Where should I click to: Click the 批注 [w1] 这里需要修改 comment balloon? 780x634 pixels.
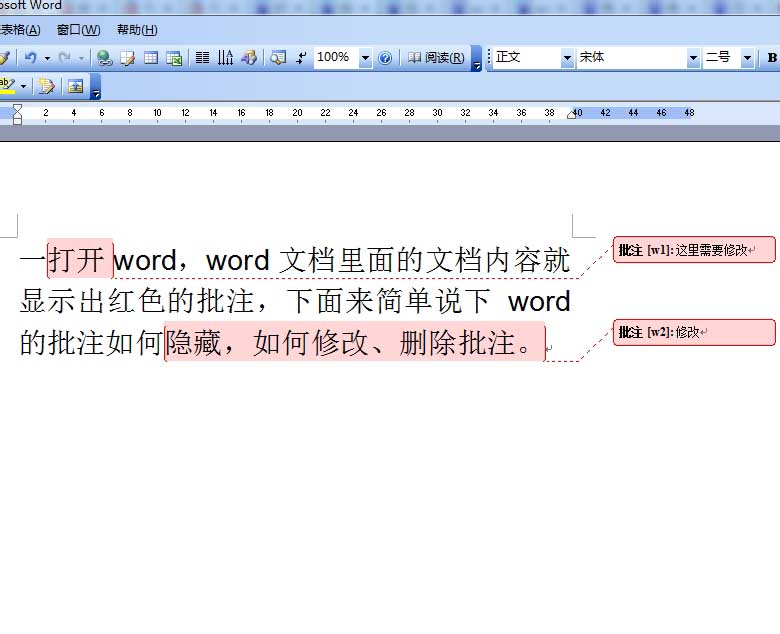point(694,250)
